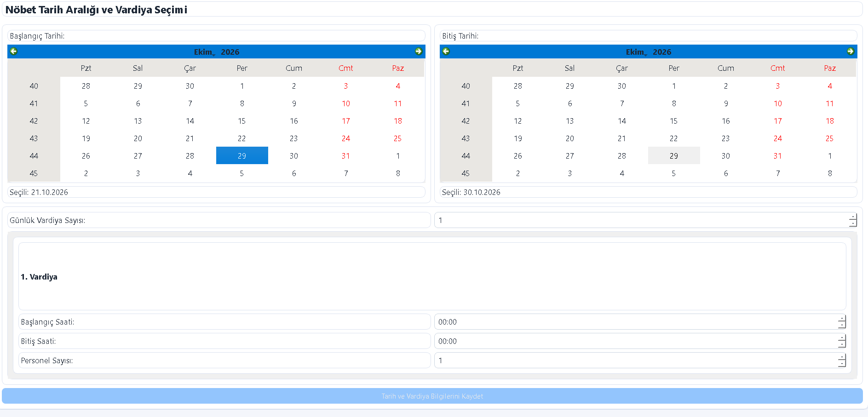Viewport: 868px width, 417px height.
Task: Click Tarih ve Vardiya Bilgilerini Kaydet button
Action: (x=432, y=396)
